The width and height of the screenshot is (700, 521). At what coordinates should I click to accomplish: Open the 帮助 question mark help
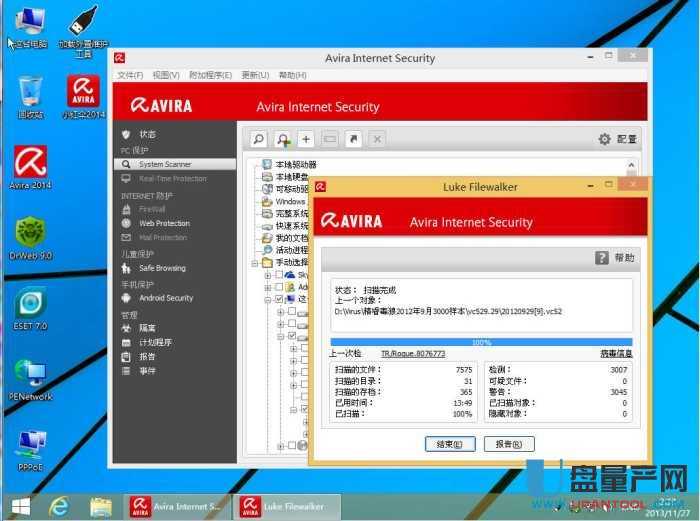[x=615, y=257]
